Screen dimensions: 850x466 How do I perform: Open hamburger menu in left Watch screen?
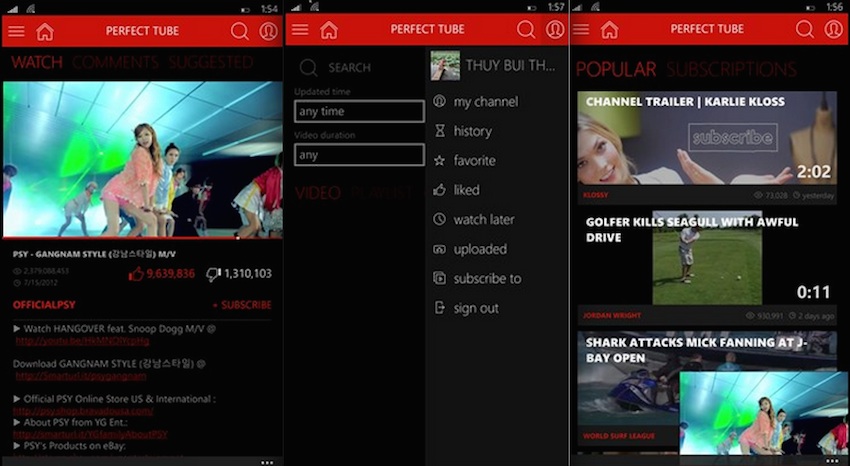click(16, 31)
